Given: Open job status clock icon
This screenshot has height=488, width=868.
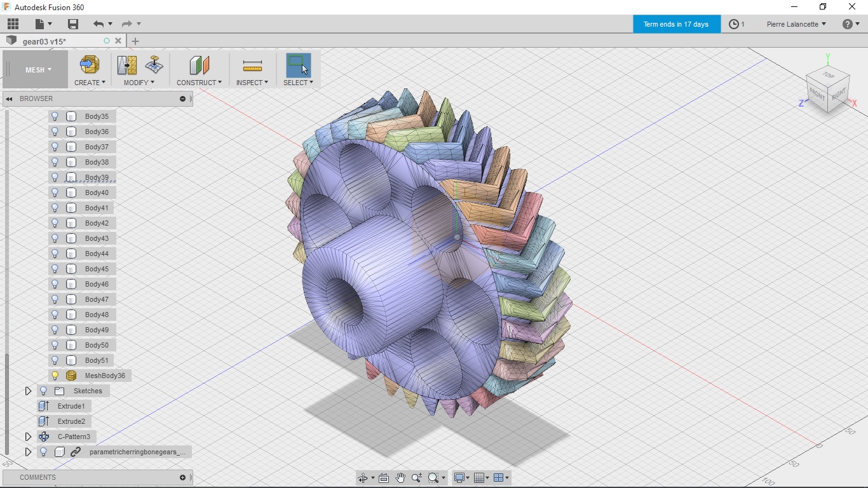Looking at the screenshot, I should 734,24.
